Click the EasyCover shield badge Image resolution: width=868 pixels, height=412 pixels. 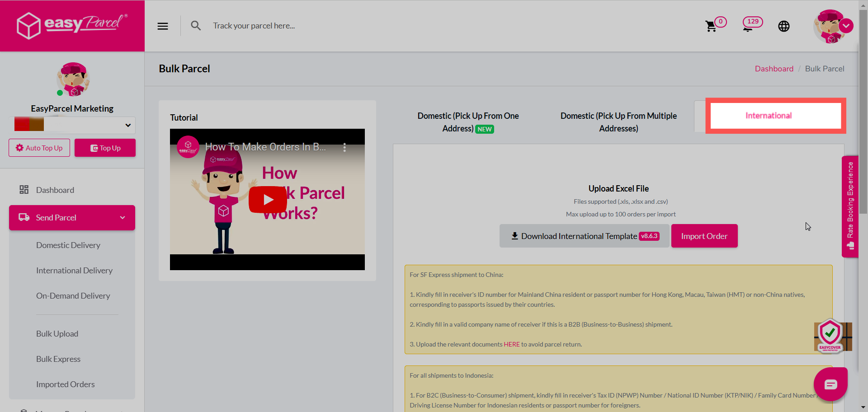tap(830, 336)
